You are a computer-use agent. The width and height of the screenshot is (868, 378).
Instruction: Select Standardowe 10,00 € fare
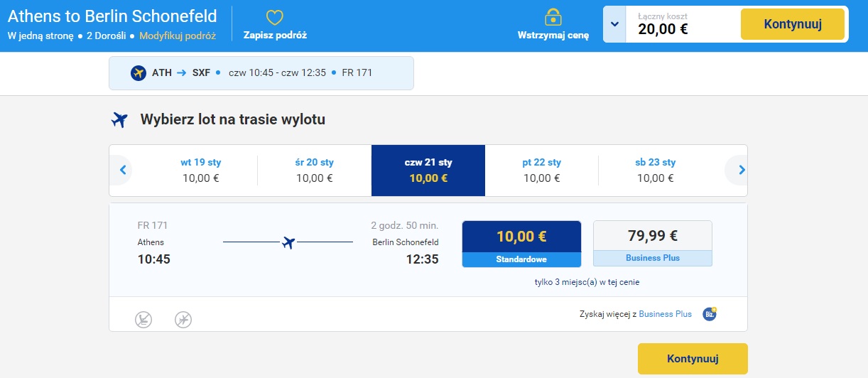(521, 244)
